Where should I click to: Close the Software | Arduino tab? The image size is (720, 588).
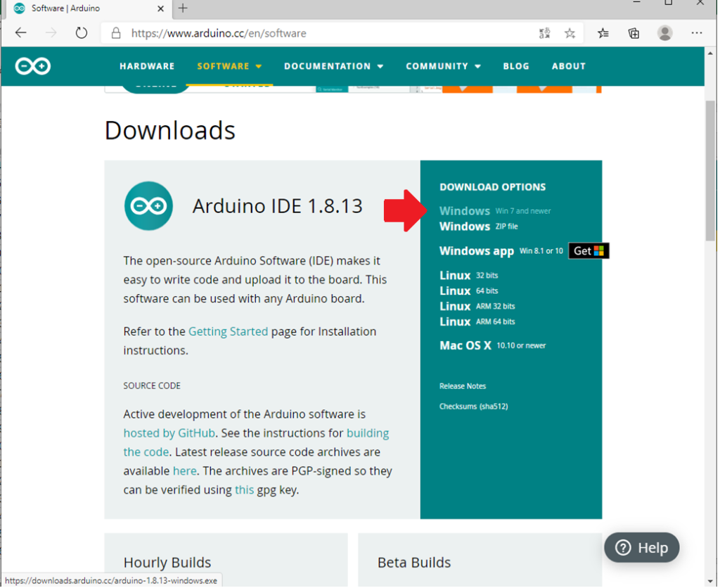pos(161,8)
